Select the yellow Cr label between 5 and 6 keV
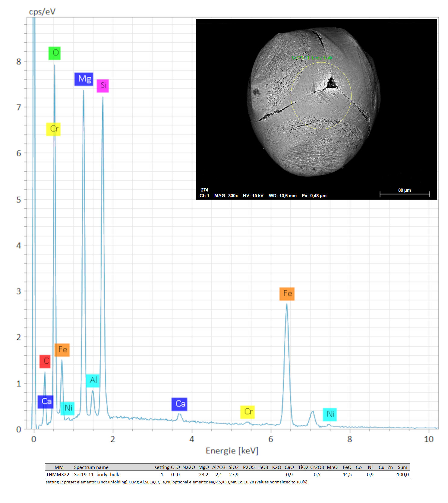 pyautogui.click(x=248, y=412)
